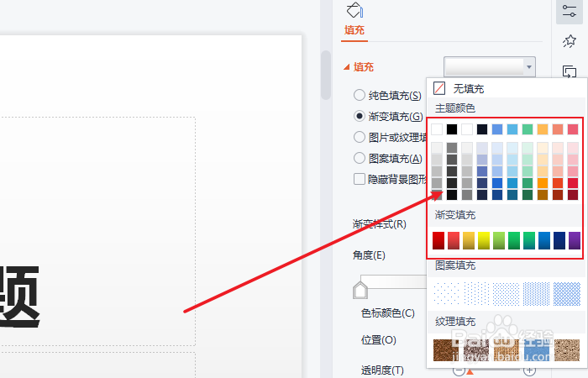Choose the bright blue gradient fill preset

pyautogui.click(x=544, y=241)
